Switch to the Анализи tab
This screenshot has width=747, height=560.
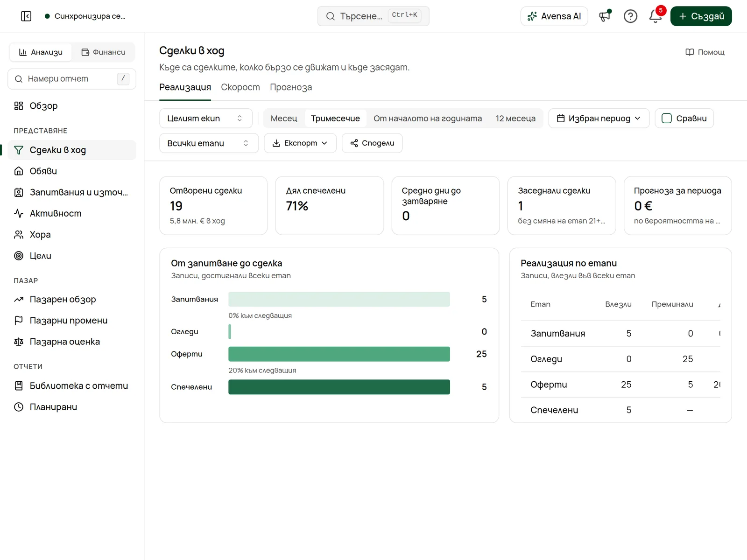click(x=41, y=52)
